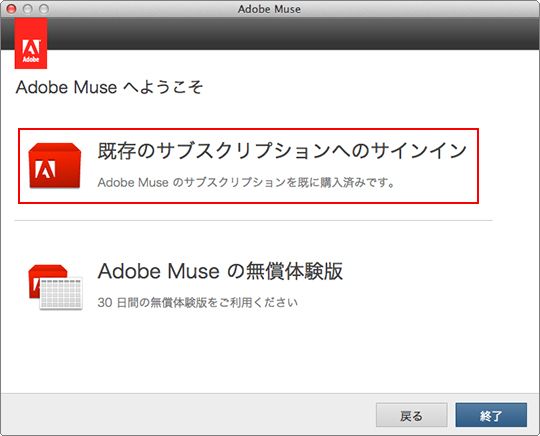
Task: Click 30 日間の無償体験版をご利用ください text
Action: click(x=198, y=302)
